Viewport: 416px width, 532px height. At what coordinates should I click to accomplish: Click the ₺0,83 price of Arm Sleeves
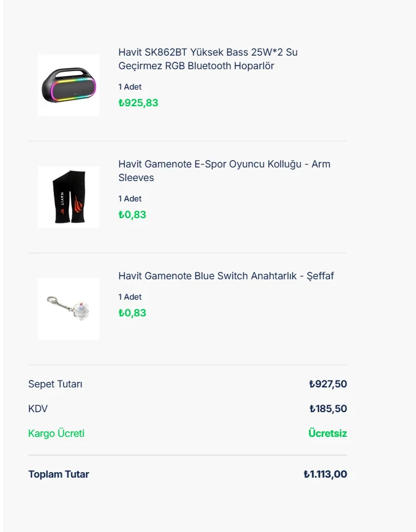tap(132, 215)
